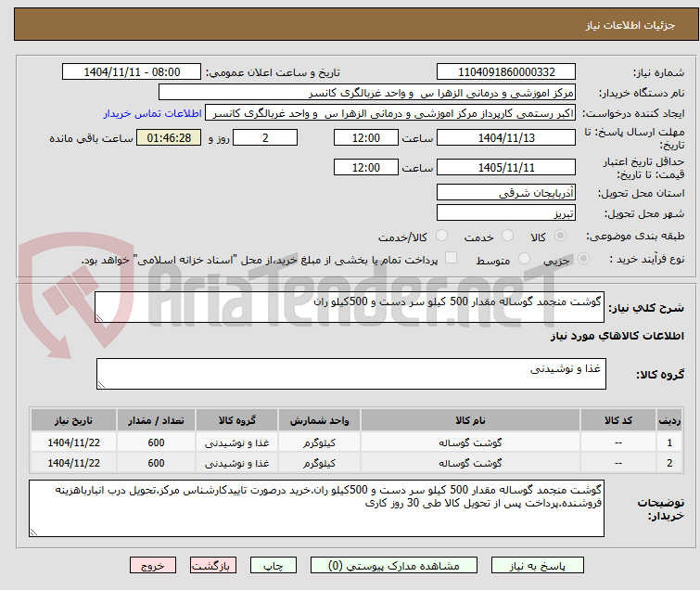Click the کد کالا column header
Viewport: 700px width, 590px height.
tap(617, 420)
